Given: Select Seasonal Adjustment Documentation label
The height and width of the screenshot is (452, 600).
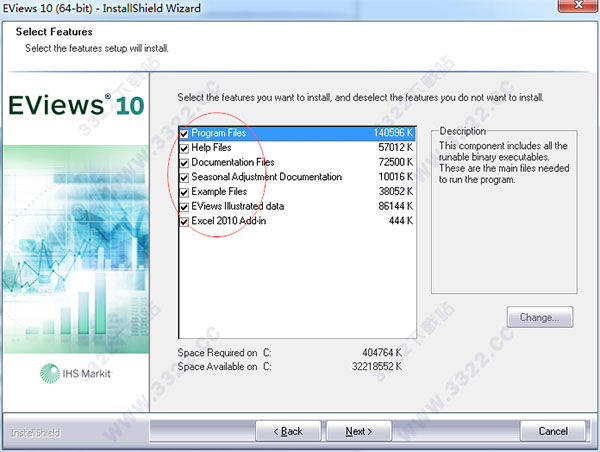Looking at the screenshot, I should click(267, 177).
